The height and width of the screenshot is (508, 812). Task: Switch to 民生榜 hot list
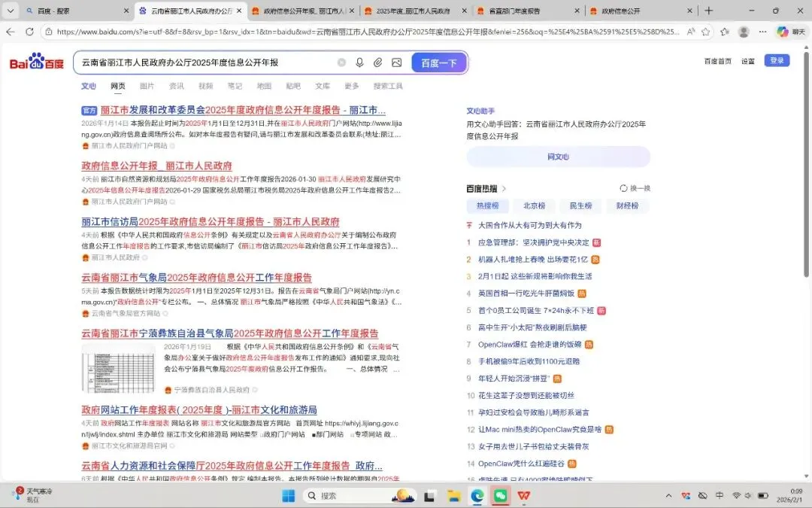coord(580,205)
